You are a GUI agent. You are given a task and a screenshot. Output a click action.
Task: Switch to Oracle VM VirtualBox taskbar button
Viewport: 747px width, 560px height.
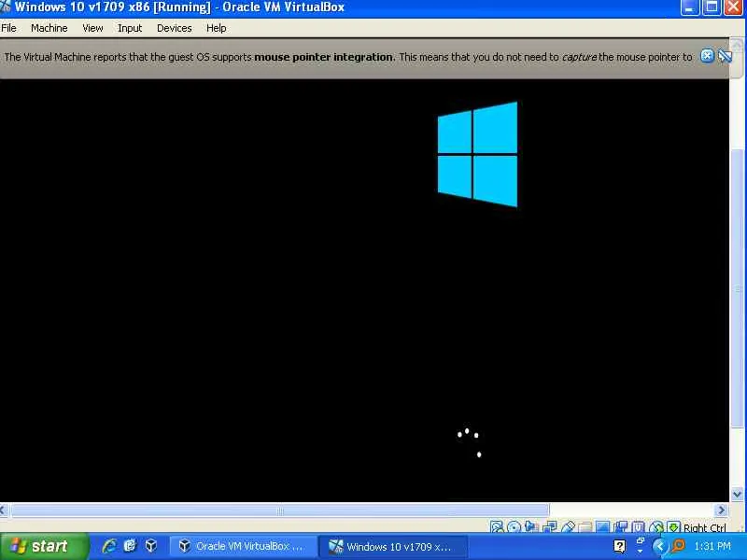243,546
